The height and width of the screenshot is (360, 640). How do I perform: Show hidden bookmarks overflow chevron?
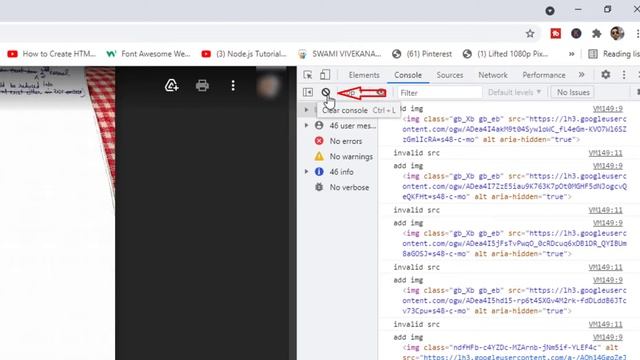coord(571,54)
